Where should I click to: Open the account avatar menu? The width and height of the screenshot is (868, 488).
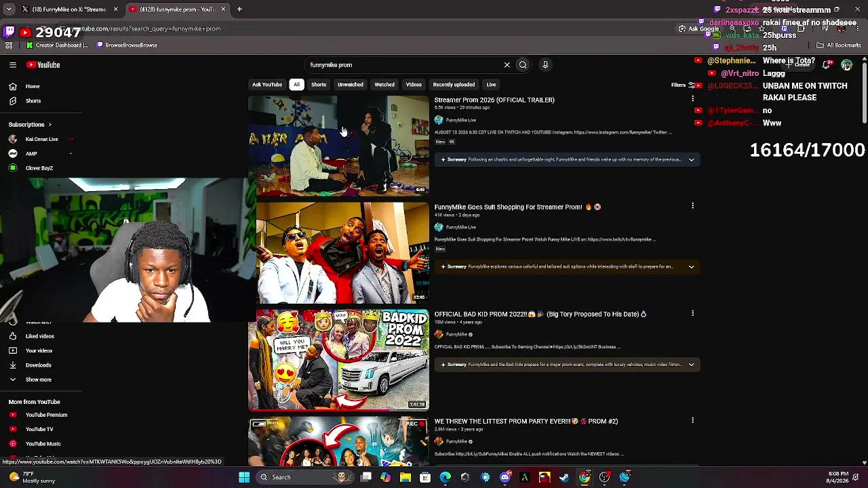(x=846, y=65)
